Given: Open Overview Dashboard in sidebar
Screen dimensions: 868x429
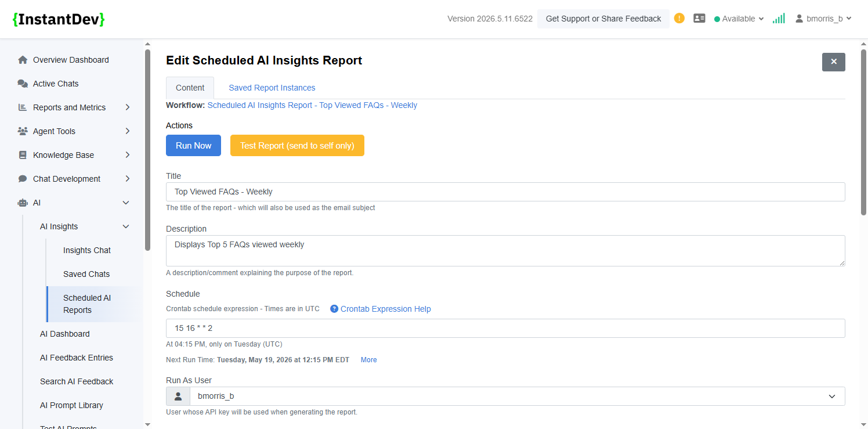Looking at the screenshot, I should pyautogui.click(x=71, y=60).
